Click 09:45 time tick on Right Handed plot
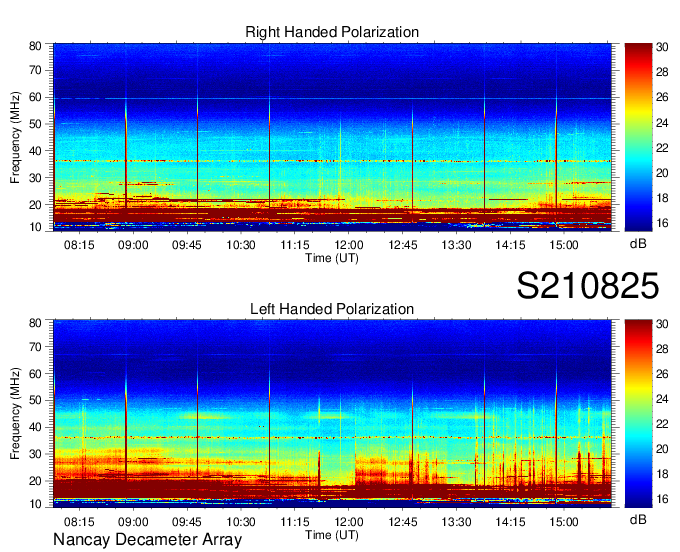Image resolution: width=680 pixels, height=552 pixels. [187, 245]
